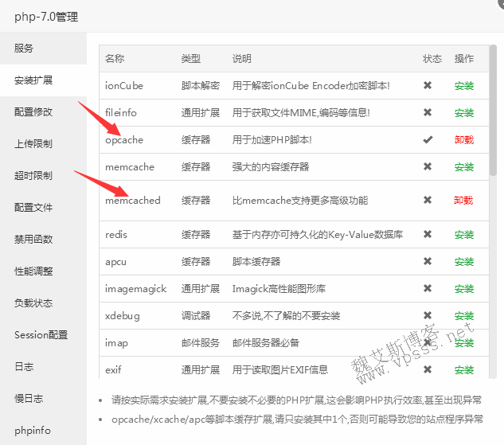
Task: Click the xdebug X status icon
Action: pyautogui.click(x=428, y=315)
